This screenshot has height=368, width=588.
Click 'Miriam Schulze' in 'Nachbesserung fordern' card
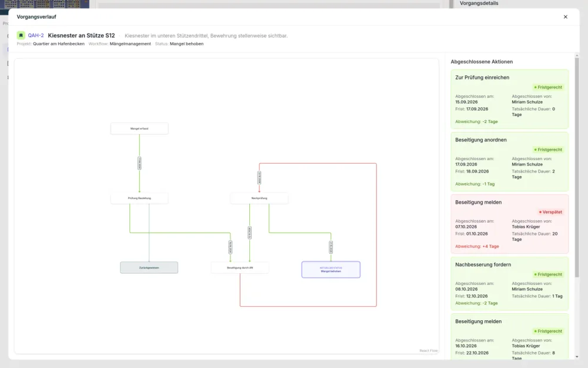(x=527, y=289)
